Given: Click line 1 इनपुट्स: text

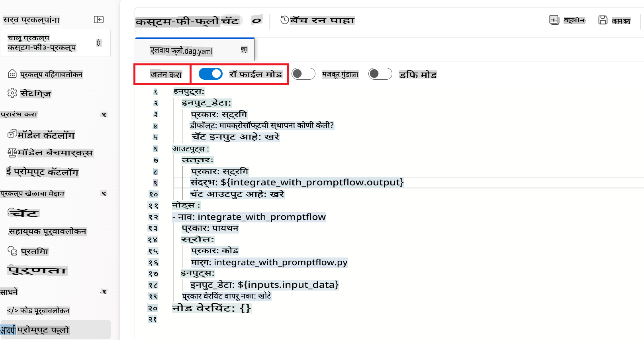Looking at the screenshot, I should [x=189, y=92].
